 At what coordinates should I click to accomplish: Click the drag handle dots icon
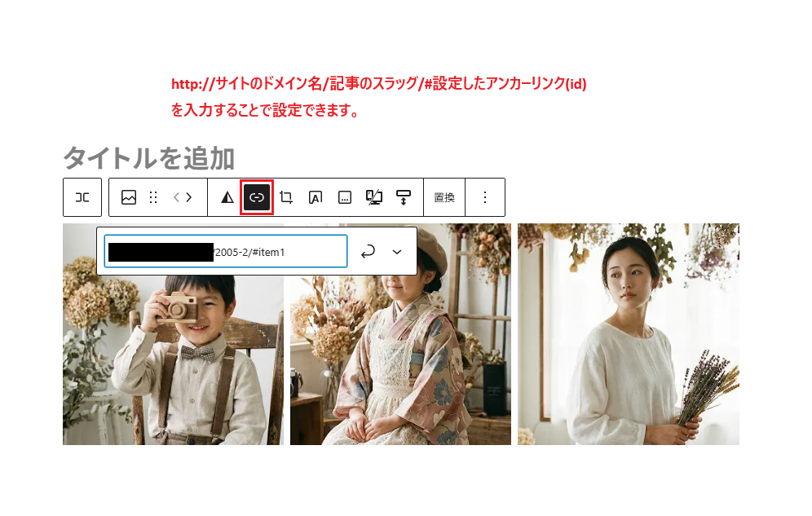(x=153, y=197)
